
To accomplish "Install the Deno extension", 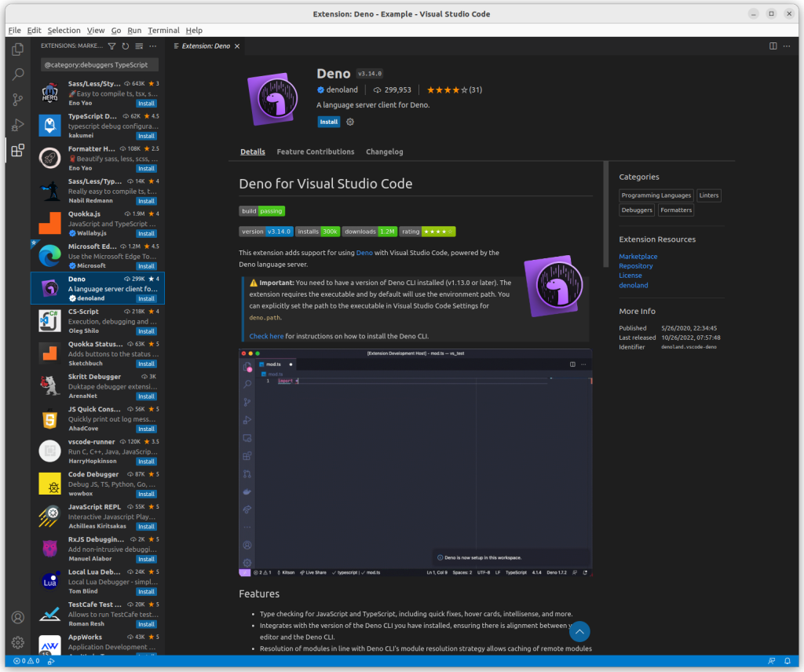I will 328,122.
